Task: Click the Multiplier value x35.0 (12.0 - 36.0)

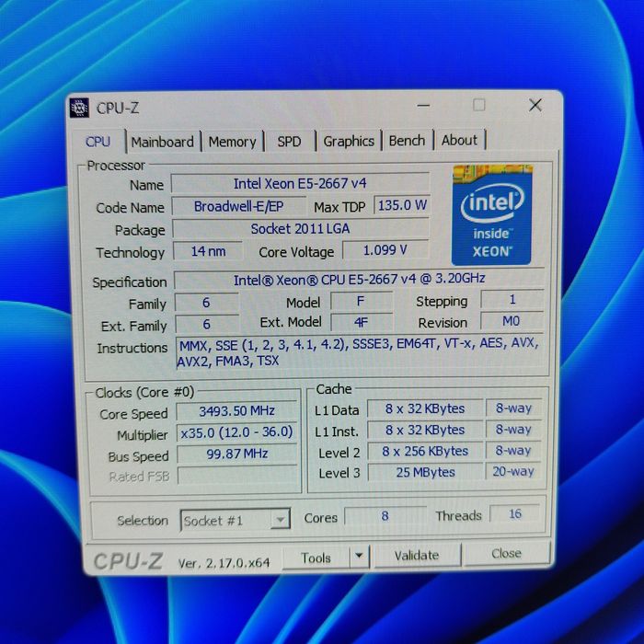Action: click(x=237, y=432)
